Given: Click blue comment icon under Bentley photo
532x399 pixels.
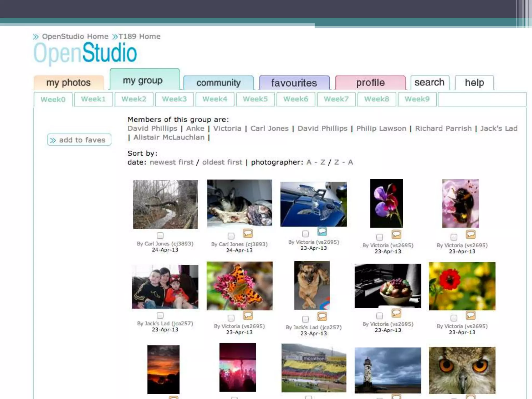Looking at the screenshot, I should tap(322, 231).
